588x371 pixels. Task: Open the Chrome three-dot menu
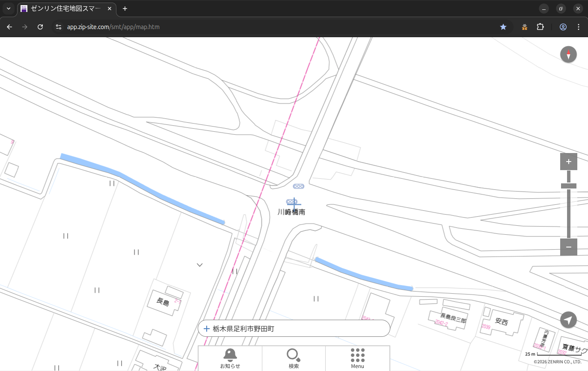579,27
